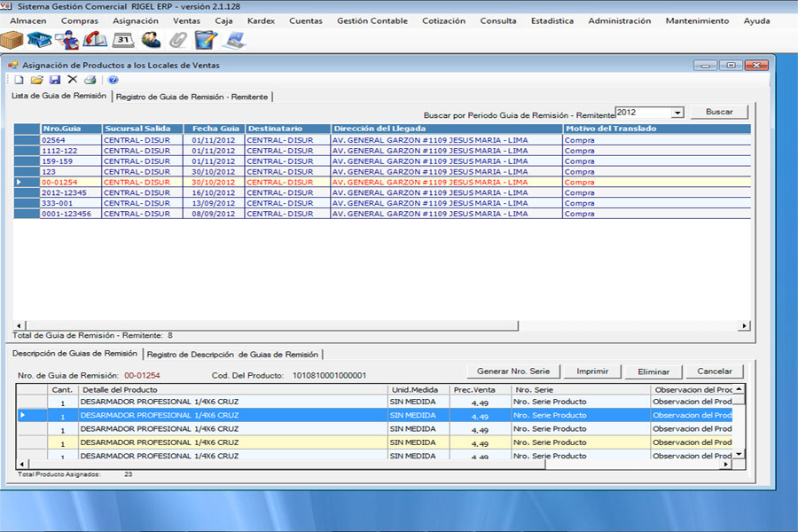Click the printer icon in window toolbar
The height and width of the screenshot is (532, 798).
[x=90, y=80]
